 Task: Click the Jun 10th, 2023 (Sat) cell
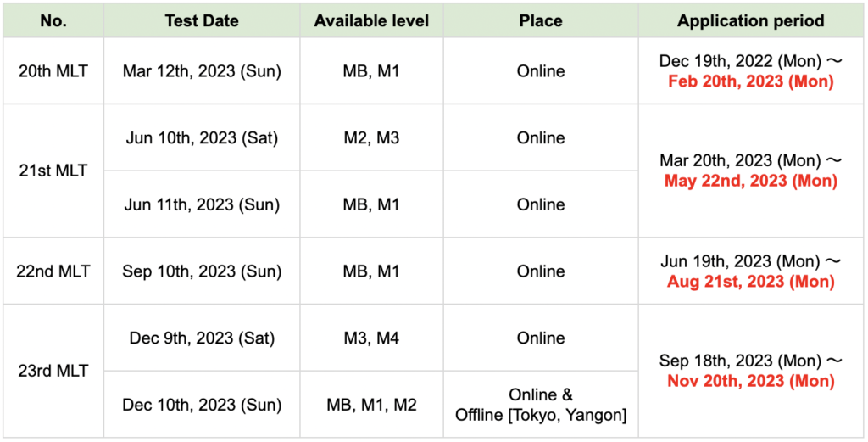[x=202, y=138]
